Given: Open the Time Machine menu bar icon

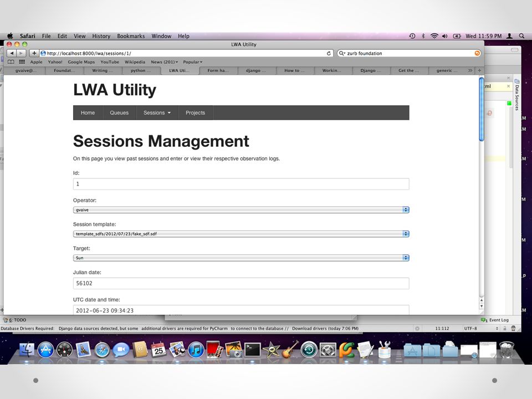Looking at the screenshot, I should (x=412, y=36).
